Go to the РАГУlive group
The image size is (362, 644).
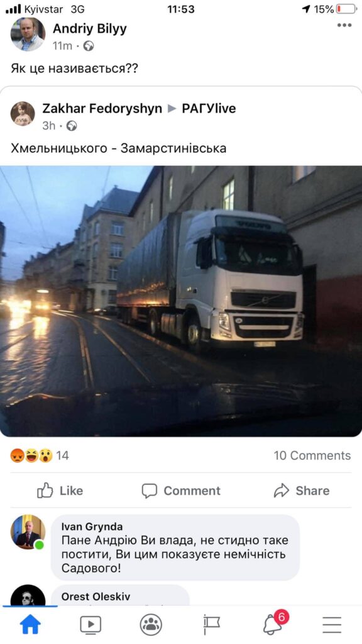click(x=209, y=108)
